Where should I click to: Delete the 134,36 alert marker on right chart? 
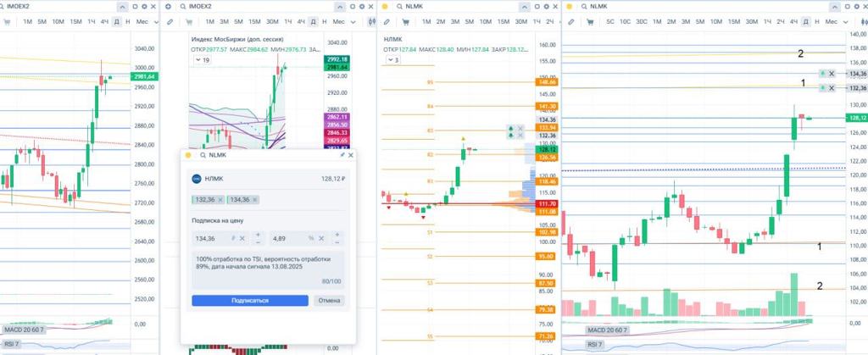832,75
